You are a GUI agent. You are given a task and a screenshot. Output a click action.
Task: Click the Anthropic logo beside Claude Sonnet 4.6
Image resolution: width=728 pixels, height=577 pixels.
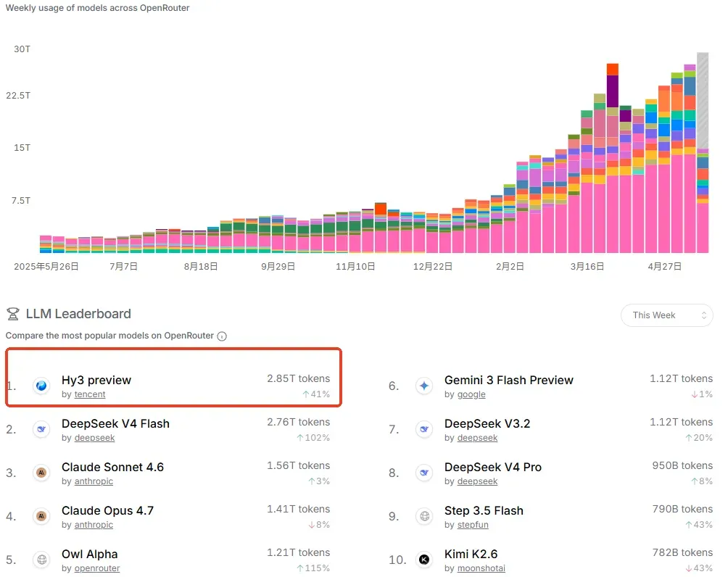tap(41, 473)
